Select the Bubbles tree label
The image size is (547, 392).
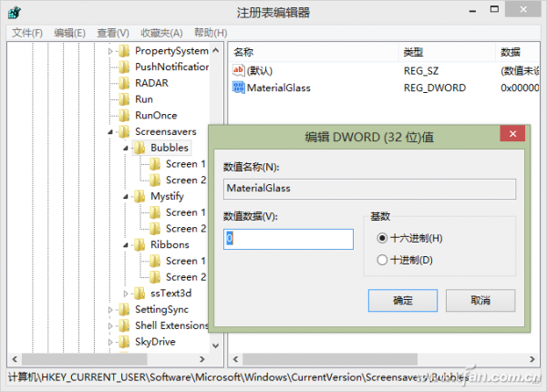pos(170,148)
